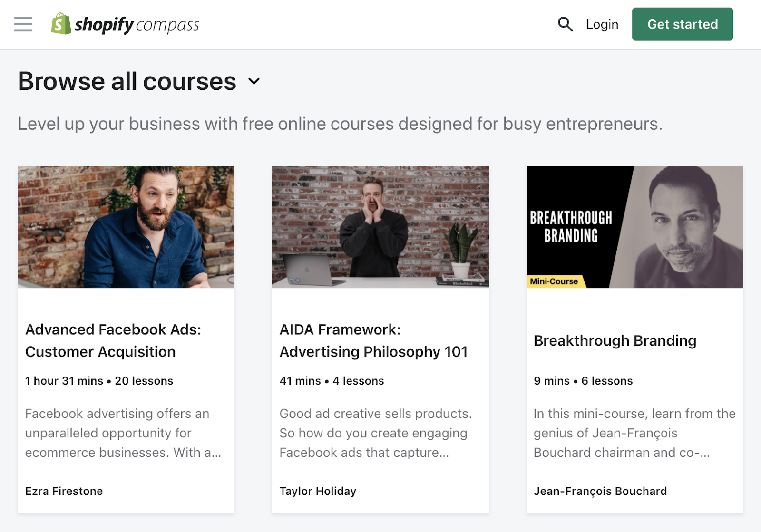This screenshot has width=761, height=532.
Task: Open the hamburger navigation menu
Action: tap(23, 24)
